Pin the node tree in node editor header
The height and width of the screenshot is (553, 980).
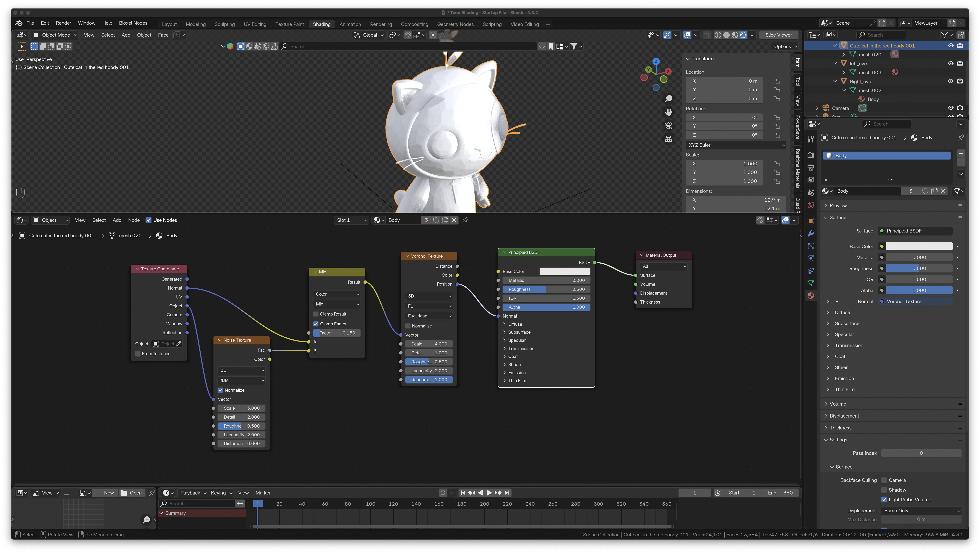point(465,220)
